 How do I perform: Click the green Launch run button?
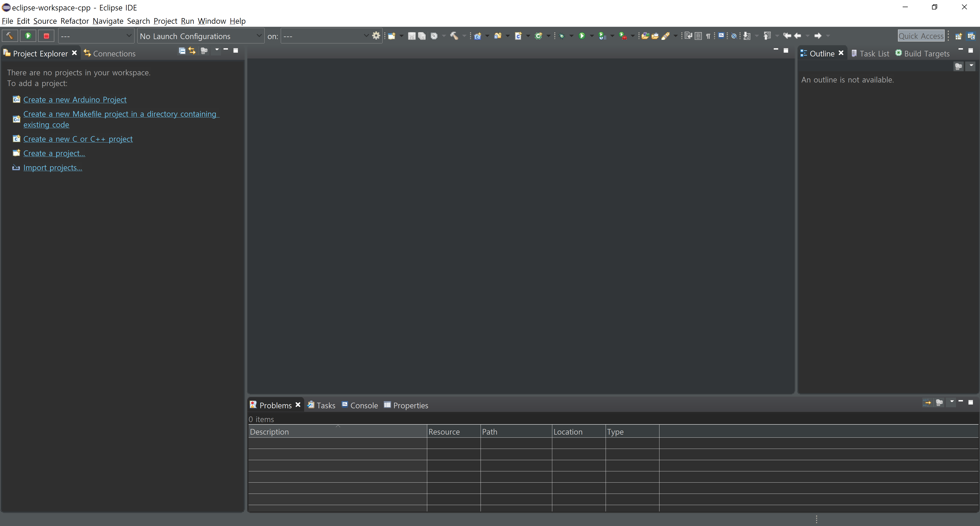point(28,36)
